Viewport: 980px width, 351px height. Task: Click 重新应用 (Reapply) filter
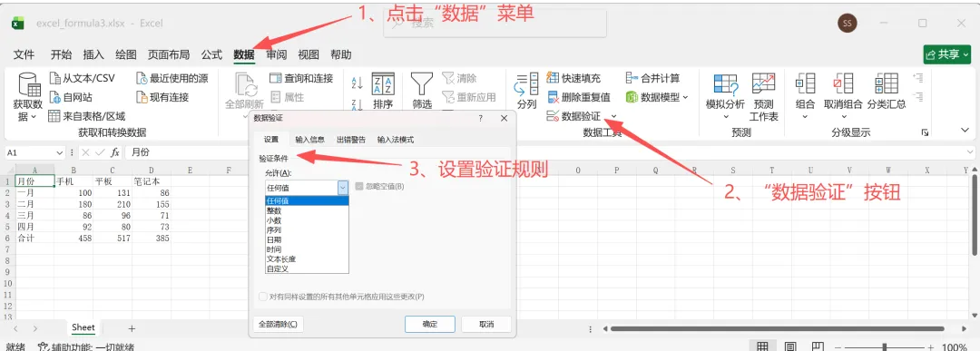point(469,97)
